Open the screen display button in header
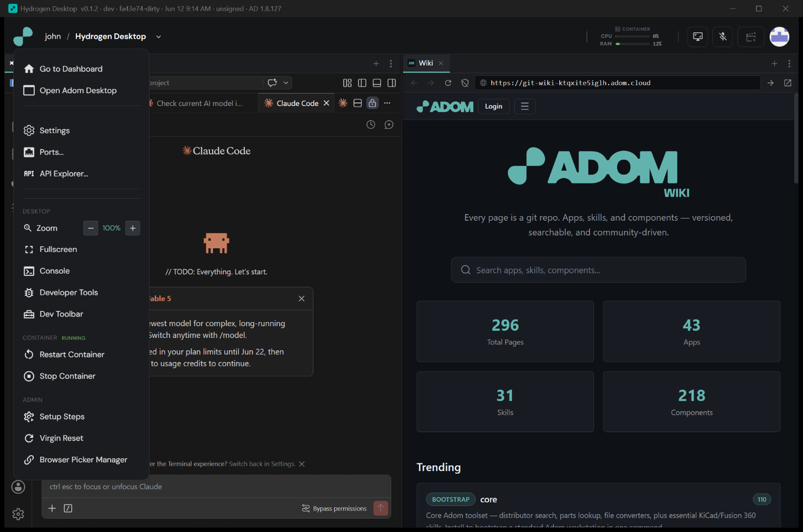Viewport: 803px width, 532px height. [697, 37]
